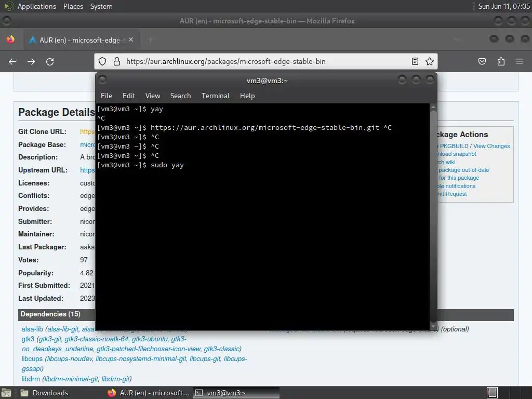Image resolution: width=532 pixels, height=399 pixels.
Task: Open the libcups dependency link
Action: [32, 358]
